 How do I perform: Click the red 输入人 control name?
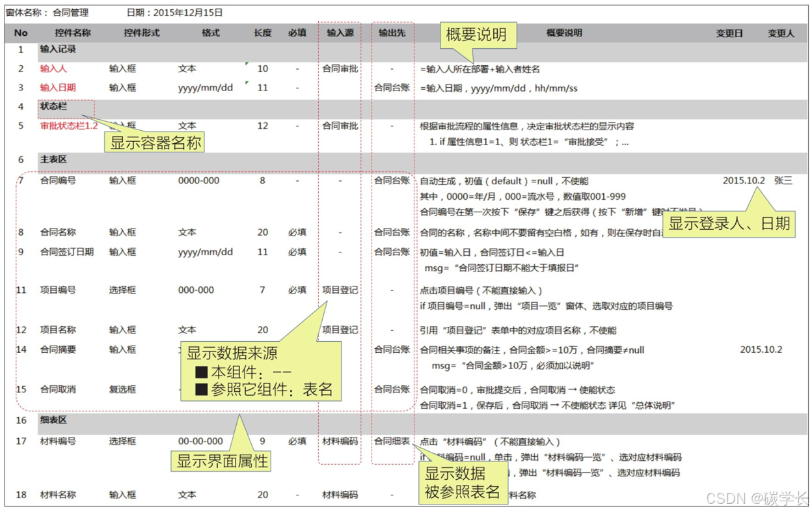pyautogui.click(x=53, y=68)
